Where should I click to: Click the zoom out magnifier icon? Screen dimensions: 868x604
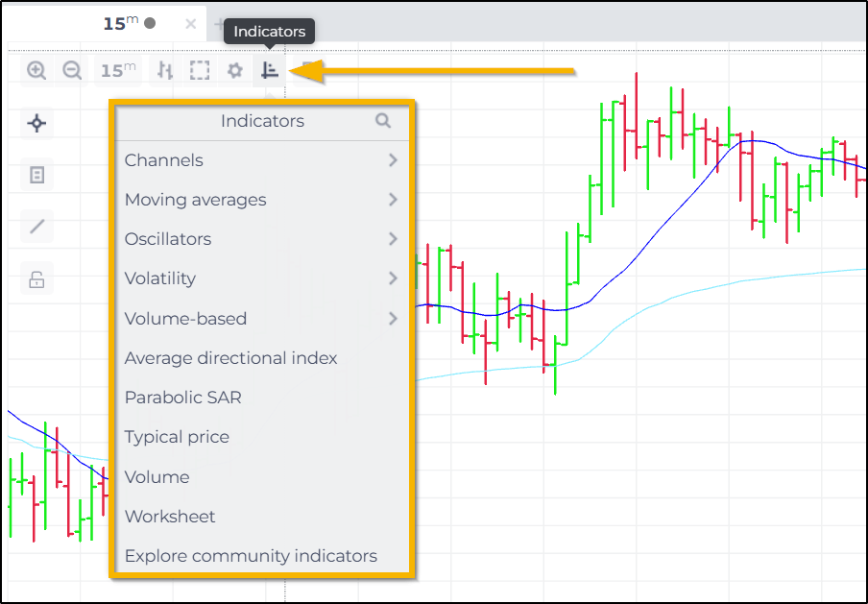point(72,70)
